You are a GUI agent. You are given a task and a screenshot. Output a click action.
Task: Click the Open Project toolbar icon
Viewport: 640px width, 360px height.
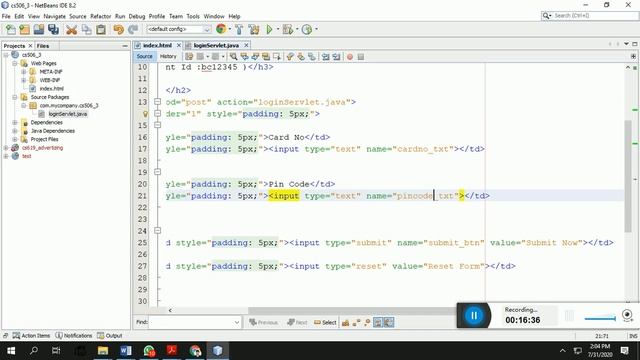pyautogui.click(x=39, y=29)
